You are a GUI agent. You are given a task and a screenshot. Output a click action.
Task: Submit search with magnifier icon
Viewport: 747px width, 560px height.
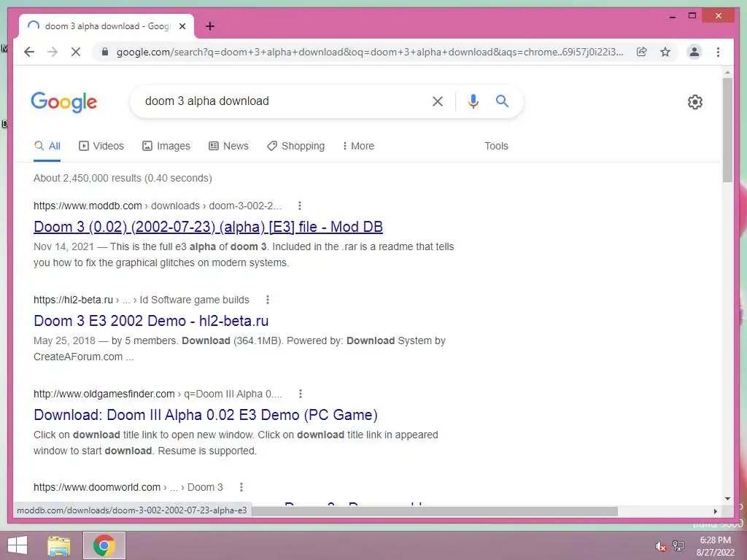tap(502, 101)
